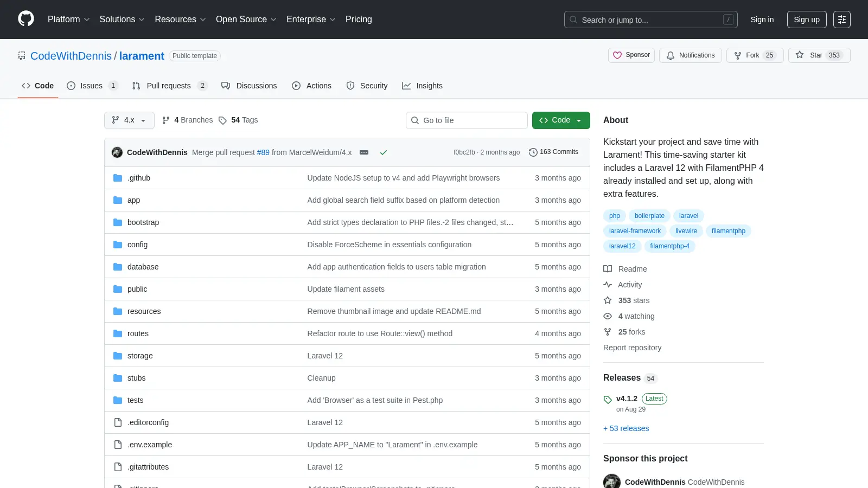868x488 pixels.
Task: Select the livewire topic tag
Action: [686, 231]
